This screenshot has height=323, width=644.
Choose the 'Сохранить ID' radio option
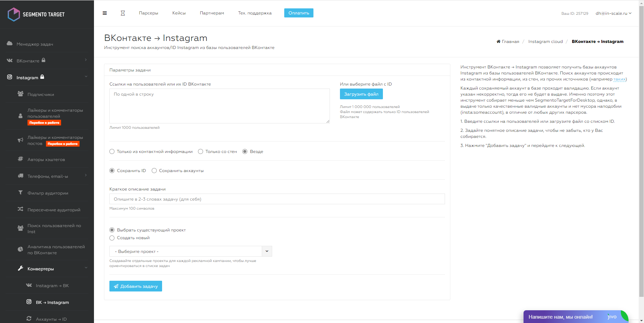[x=112, y=171]
